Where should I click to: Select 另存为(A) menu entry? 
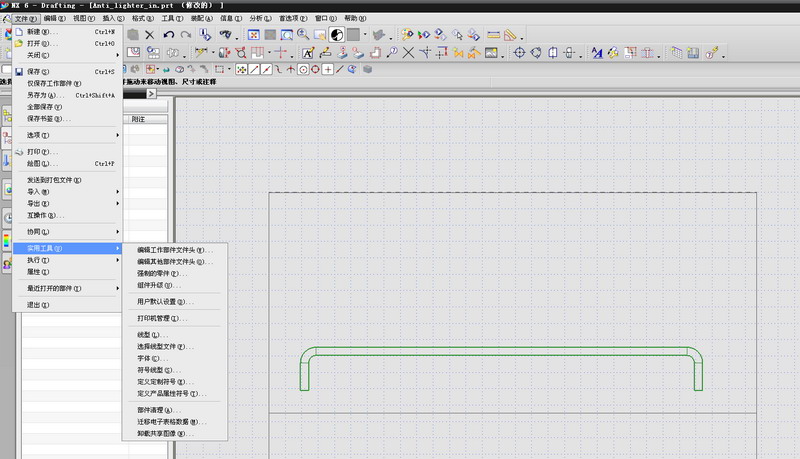pyautogui.click(x=67, y=95)
